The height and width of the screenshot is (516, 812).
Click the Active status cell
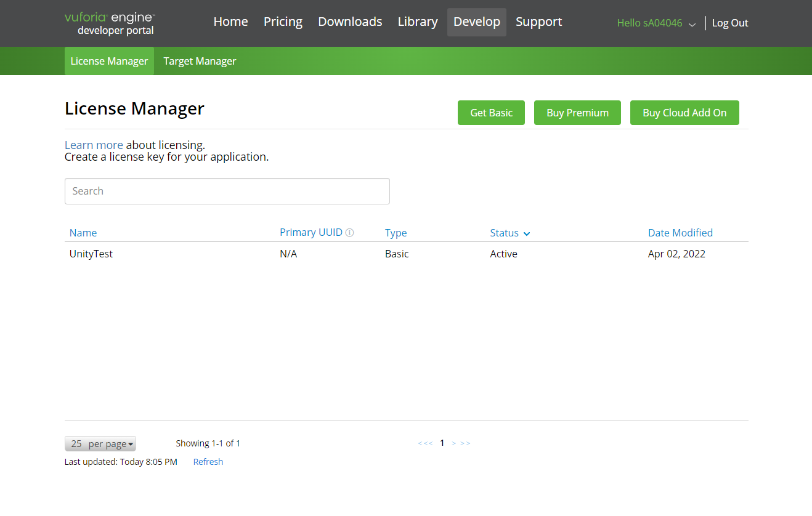503,254
